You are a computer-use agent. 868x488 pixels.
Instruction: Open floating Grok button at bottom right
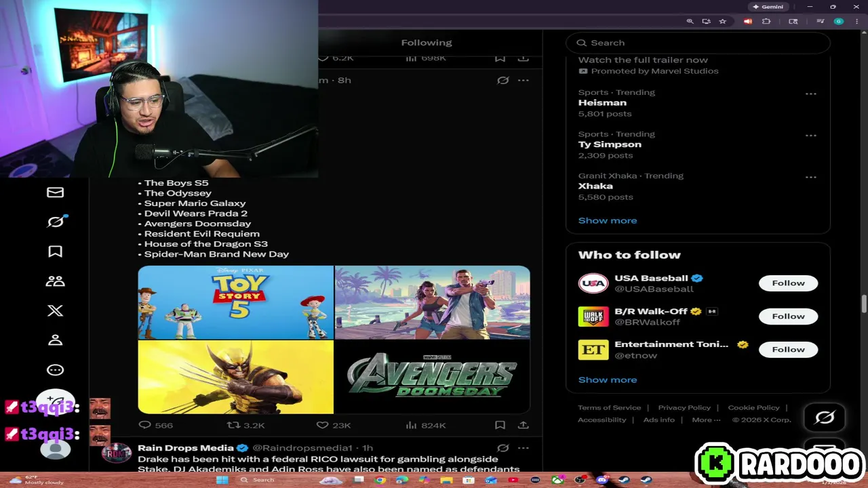coord(825,418)
